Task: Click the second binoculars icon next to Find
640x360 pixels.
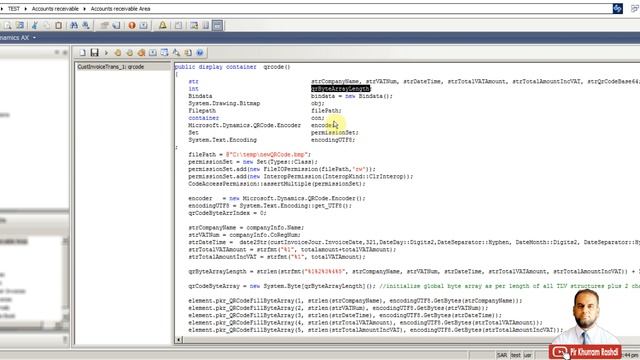Action: [86, 25]
